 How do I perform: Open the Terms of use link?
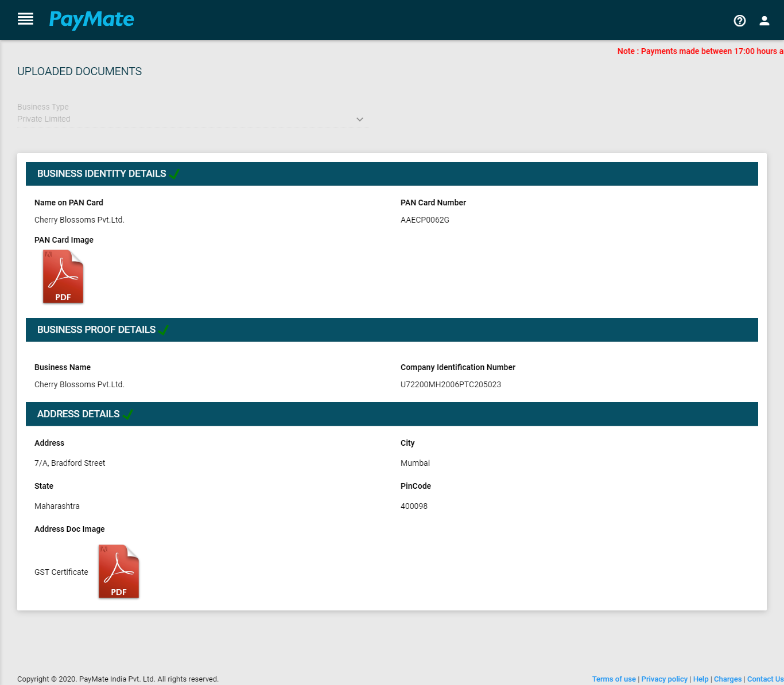614,679
